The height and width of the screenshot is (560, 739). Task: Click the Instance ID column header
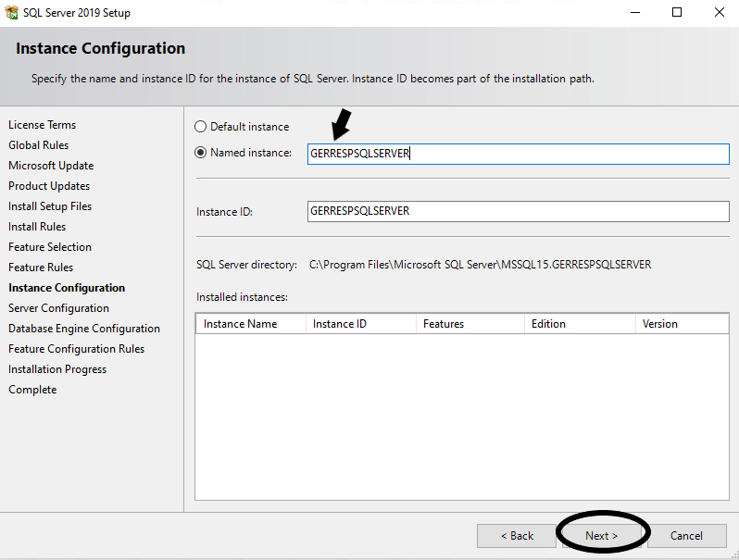[361, 324]
